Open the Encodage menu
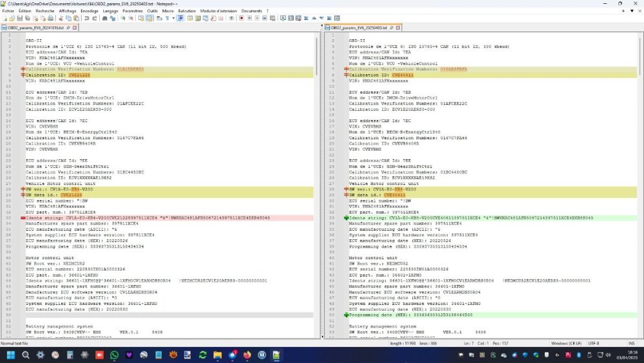 (90, 11)
